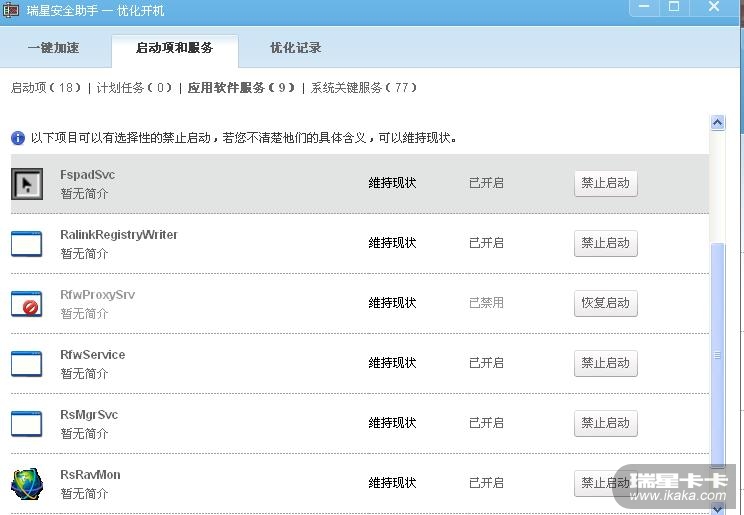Open the 优化记录 tab
The image size is (744, 515).
(x=296, y=47)
